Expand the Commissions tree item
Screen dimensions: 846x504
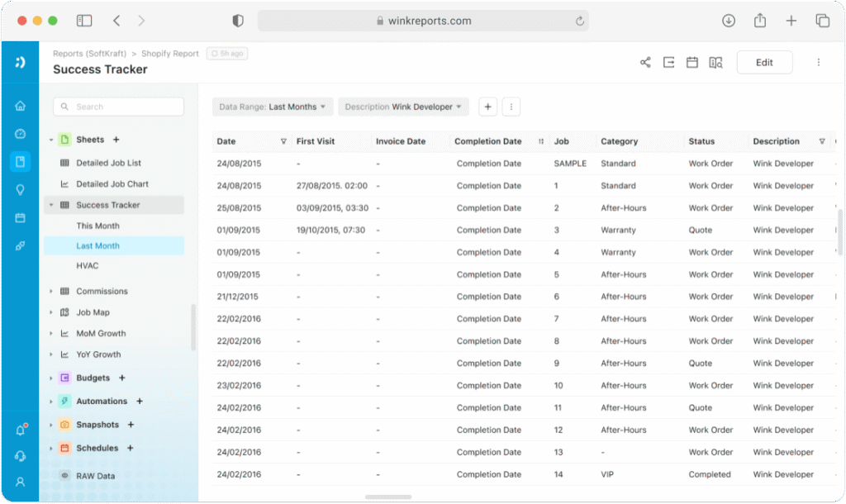click(x=51, y=292)
